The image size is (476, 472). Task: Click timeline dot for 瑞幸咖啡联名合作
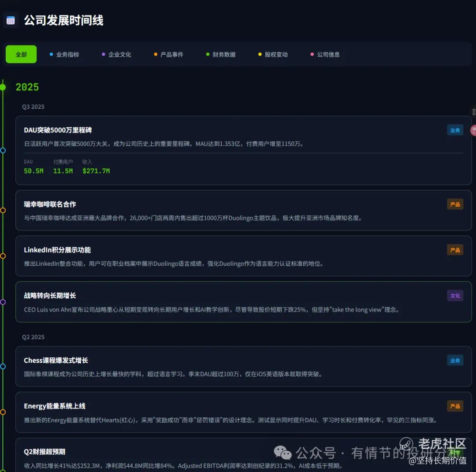coord(3,210)
